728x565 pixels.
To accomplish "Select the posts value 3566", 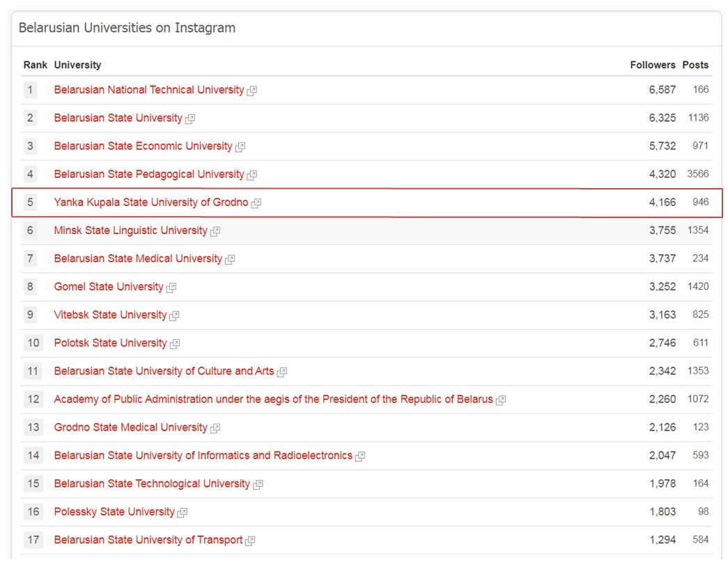I will coord(698,173).
